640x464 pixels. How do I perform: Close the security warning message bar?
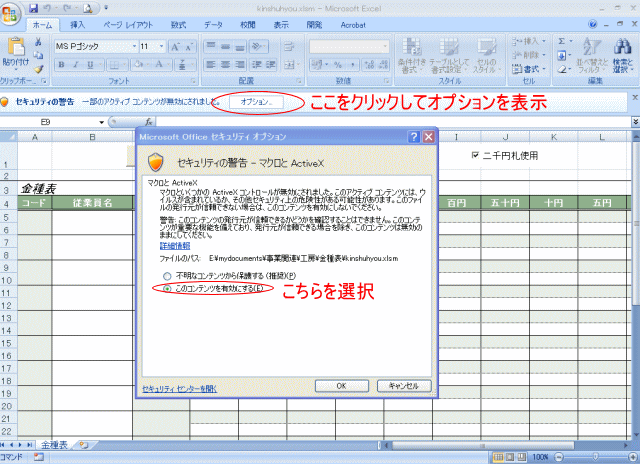pyautogui.click(x=635, y=98)
